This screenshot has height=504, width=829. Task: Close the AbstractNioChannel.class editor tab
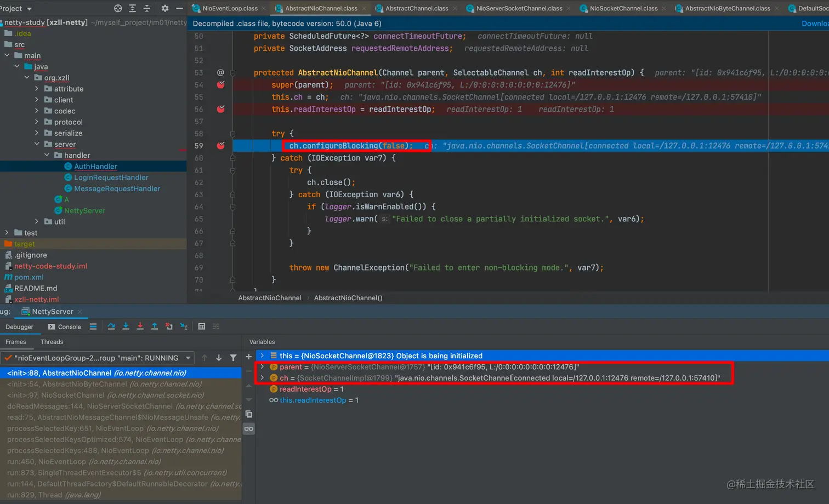point(364,9)
